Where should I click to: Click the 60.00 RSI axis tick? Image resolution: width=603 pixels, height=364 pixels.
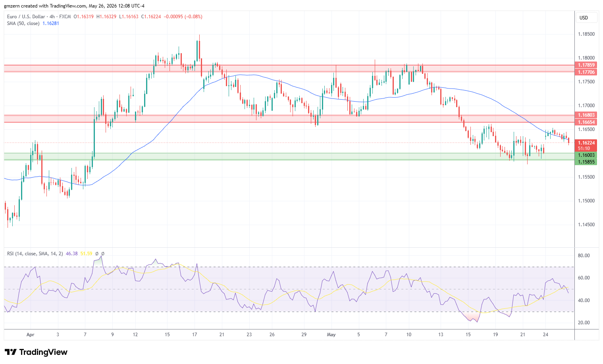point(584,278)
